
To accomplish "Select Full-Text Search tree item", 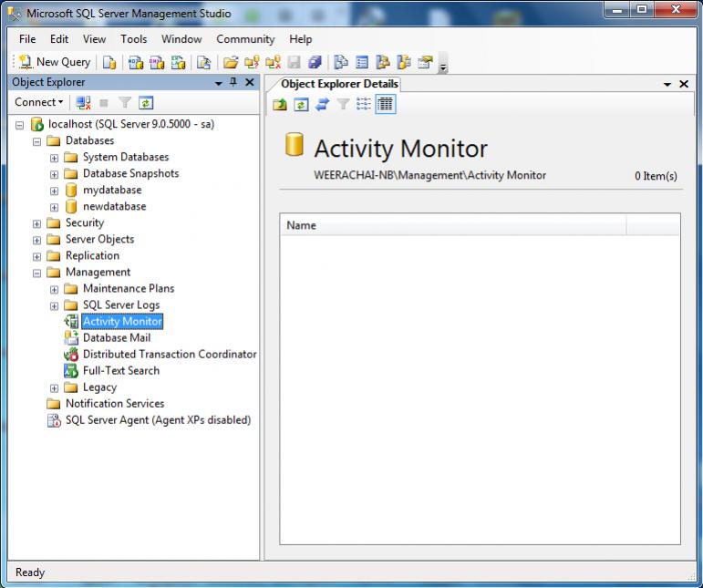I will [x=121, y=371].
